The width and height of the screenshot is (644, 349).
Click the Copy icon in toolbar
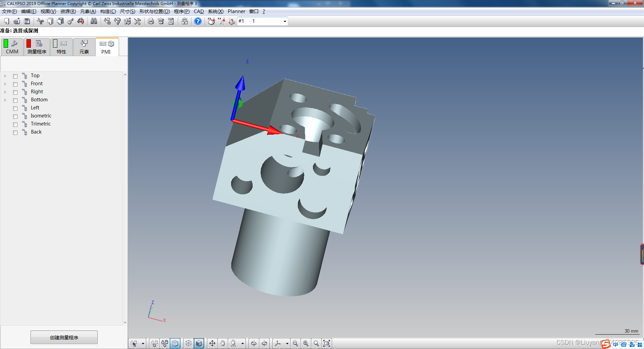(50, 21)
